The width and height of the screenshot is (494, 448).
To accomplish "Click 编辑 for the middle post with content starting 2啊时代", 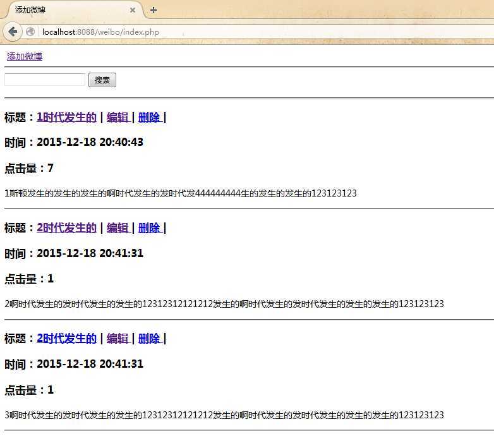I will [118, 227].
